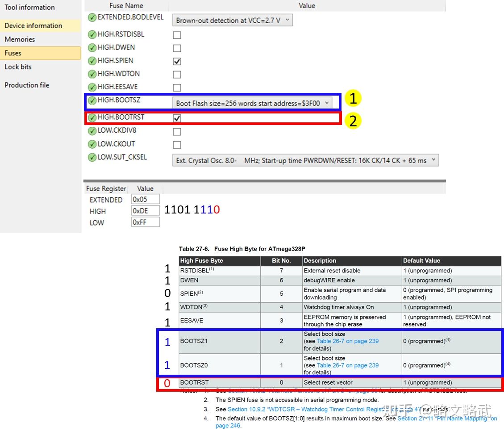Expand the Boot Flash size dropdown
Image resolution: width=504 pixels, height=431 pixels.
point(252,103)
